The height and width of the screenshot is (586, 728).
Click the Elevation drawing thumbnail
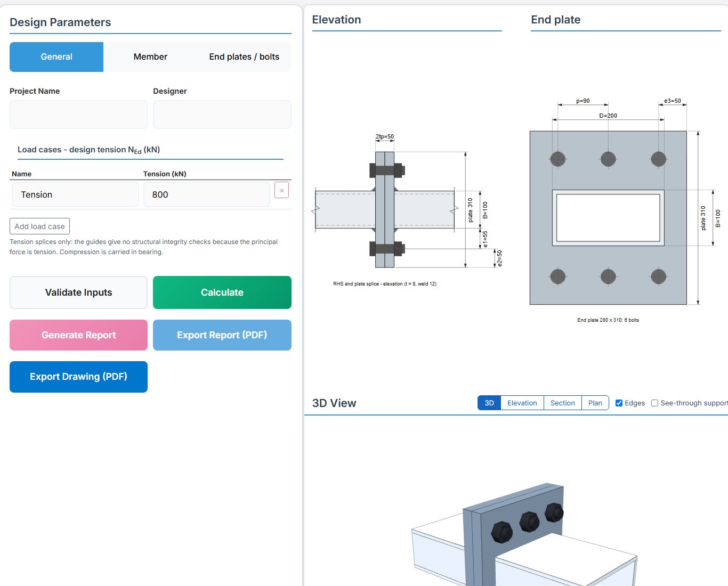407,210
